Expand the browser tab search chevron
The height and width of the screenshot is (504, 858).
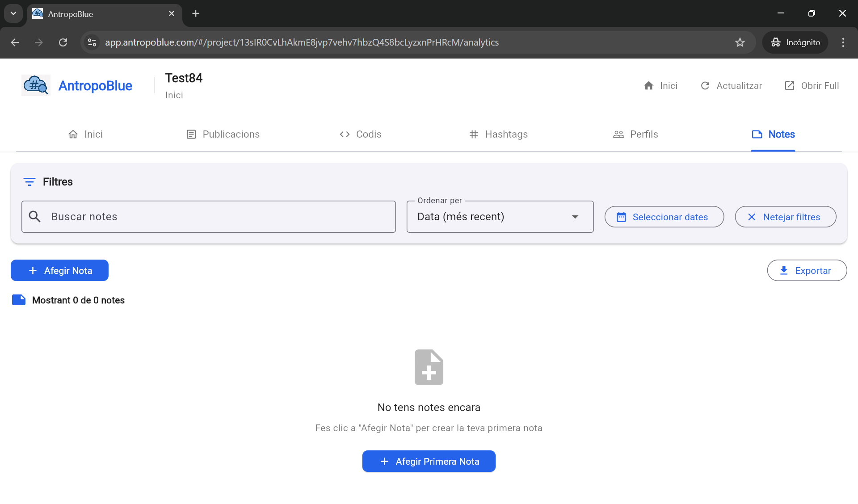[13, 13]
